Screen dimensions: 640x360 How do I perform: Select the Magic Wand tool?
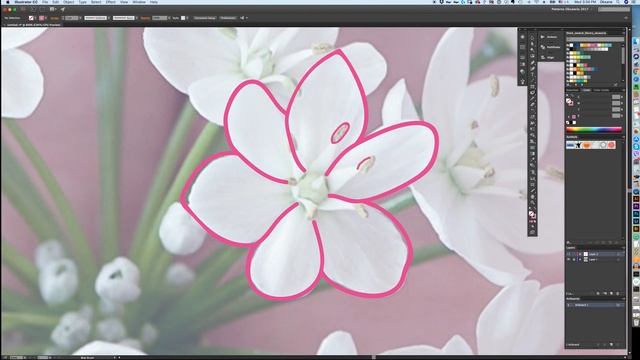(532, 50)
